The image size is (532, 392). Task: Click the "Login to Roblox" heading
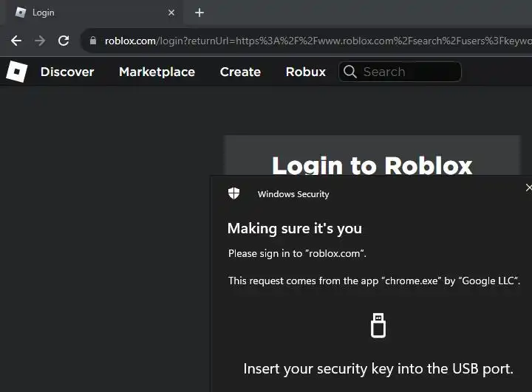(372, 165)
